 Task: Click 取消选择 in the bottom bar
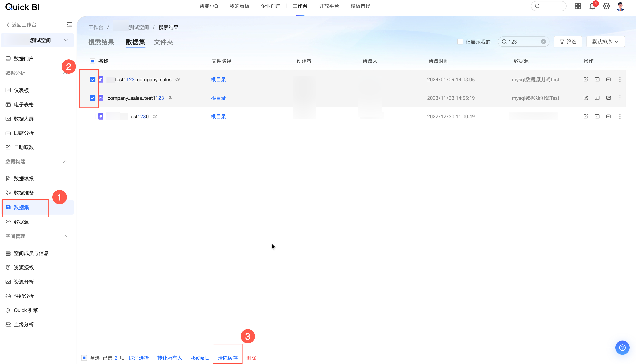(139, 358)
